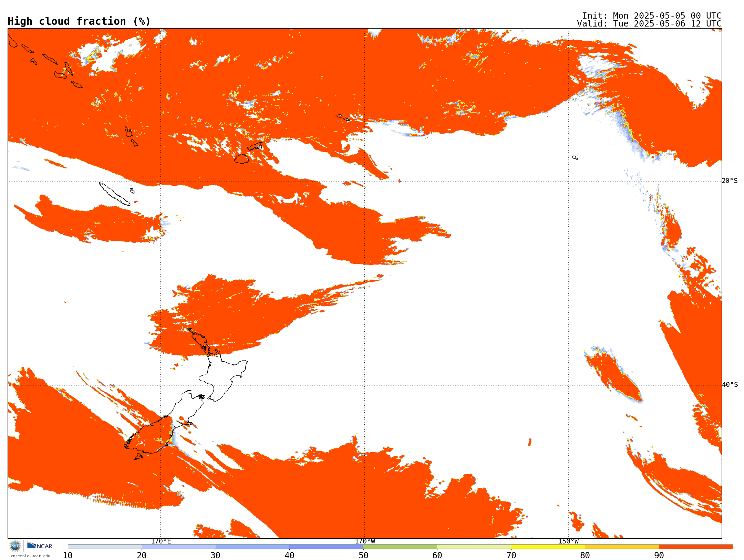Click the colorbar tick label 90
Image resolution: width=744 pixels, height=560 pixels.
tap(659, 555)
